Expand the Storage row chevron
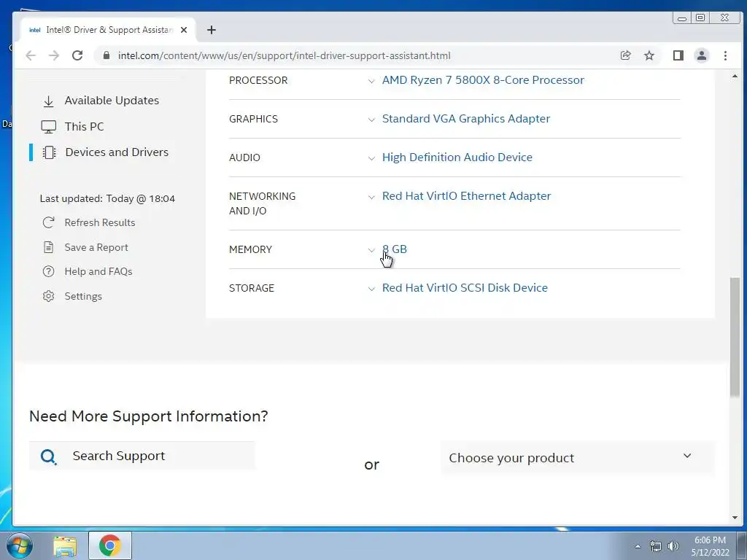Viewport: 747px width, 560px height. point(371,289)
